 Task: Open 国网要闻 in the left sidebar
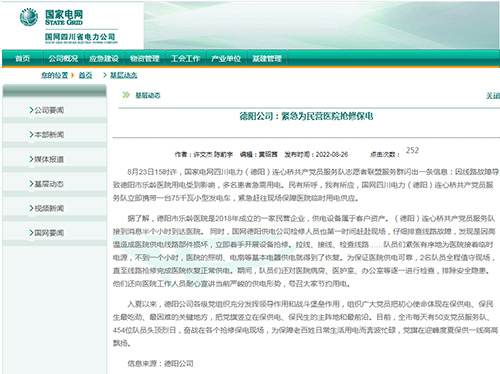(x=49, y=233)
